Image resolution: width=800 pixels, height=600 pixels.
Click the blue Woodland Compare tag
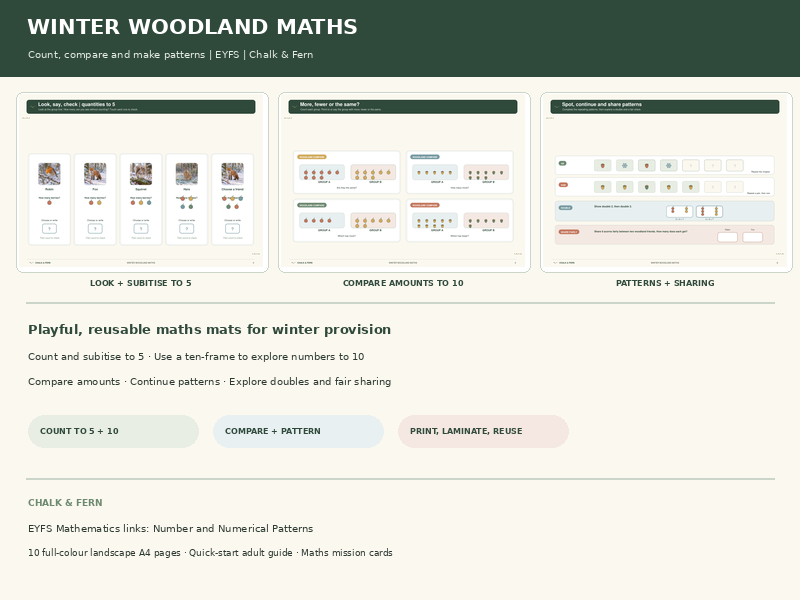425,157
